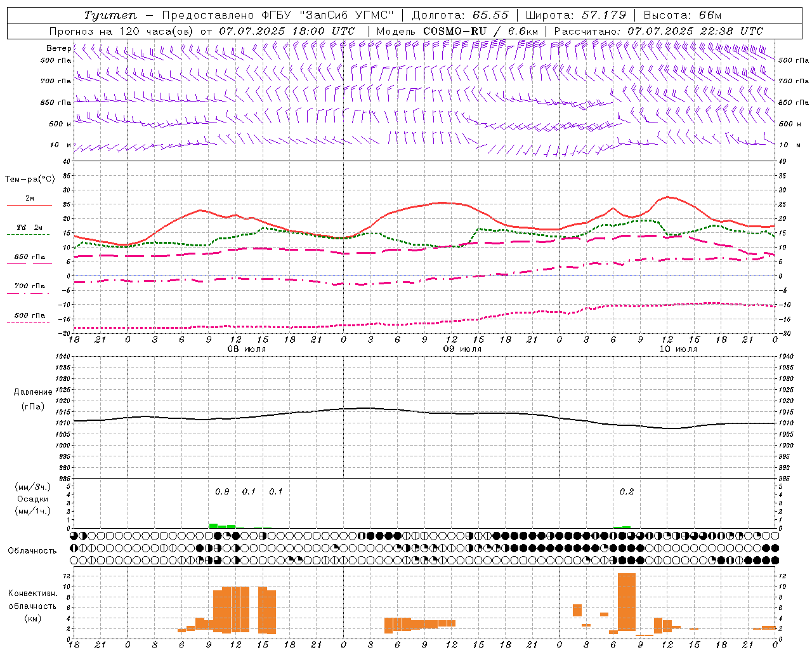Click the "09 июля" date label
812x650 pixels.
[462, 349]
